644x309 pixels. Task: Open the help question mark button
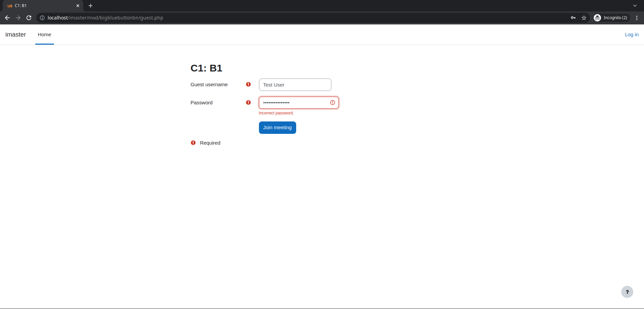point(627,292)
